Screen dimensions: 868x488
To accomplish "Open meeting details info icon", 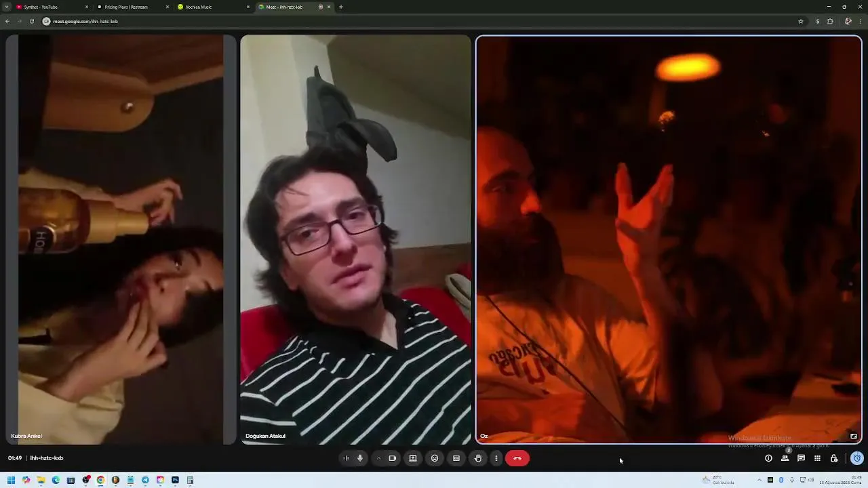I will click(x=768, y=458).
